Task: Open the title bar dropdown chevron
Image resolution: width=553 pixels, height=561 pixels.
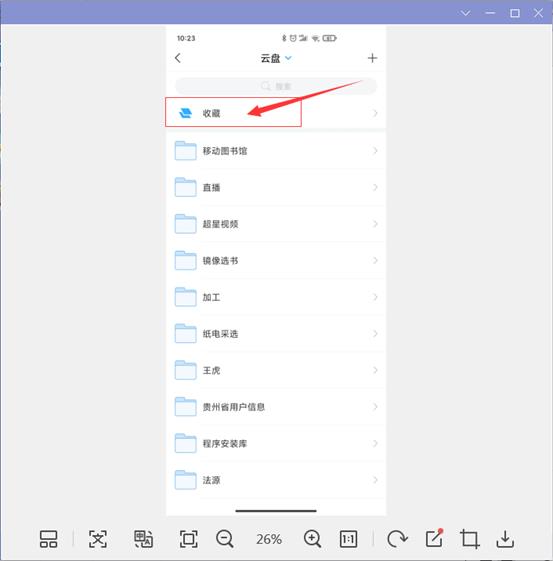Action: [x=465, y=13]
